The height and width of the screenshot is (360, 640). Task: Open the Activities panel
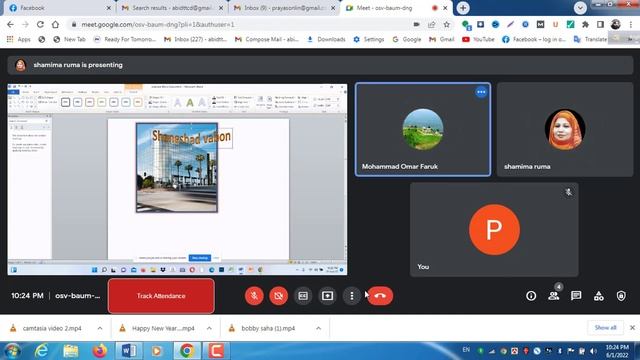(x=598, y=296)
